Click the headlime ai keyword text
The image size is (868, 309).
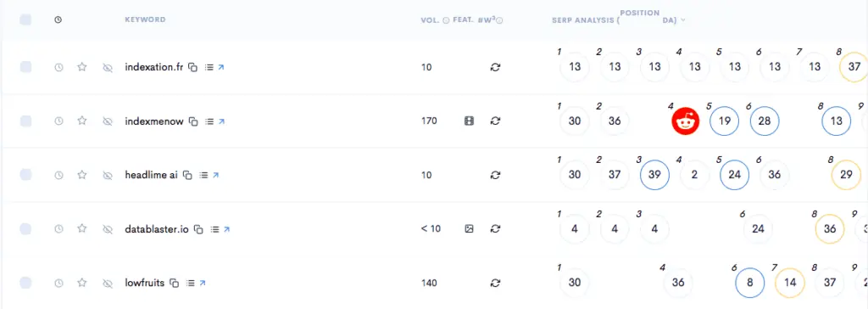click(151, 175)
